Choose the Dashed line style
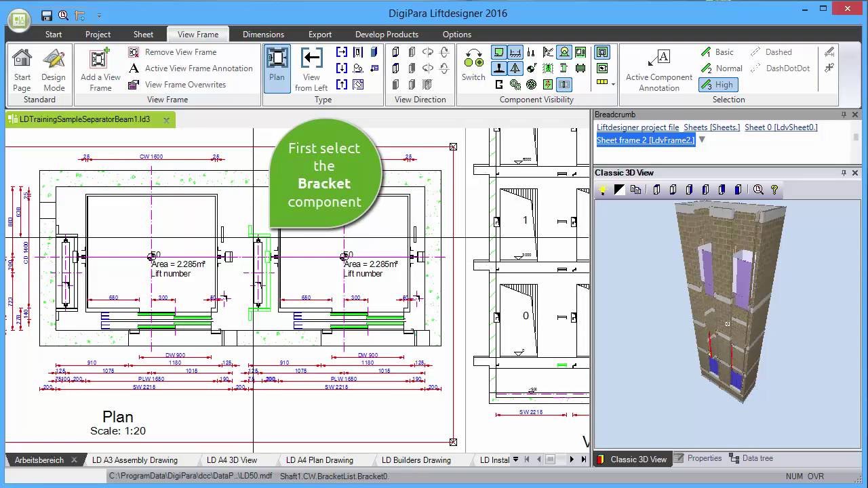The height and width of the screenshot is (488, 868). coord(771,52)
